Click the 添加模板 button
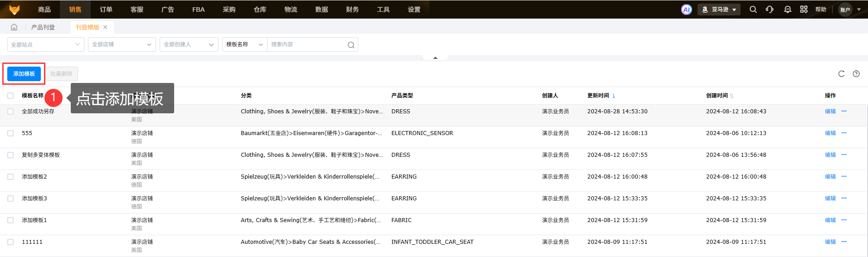 click(x=24, y=74)
